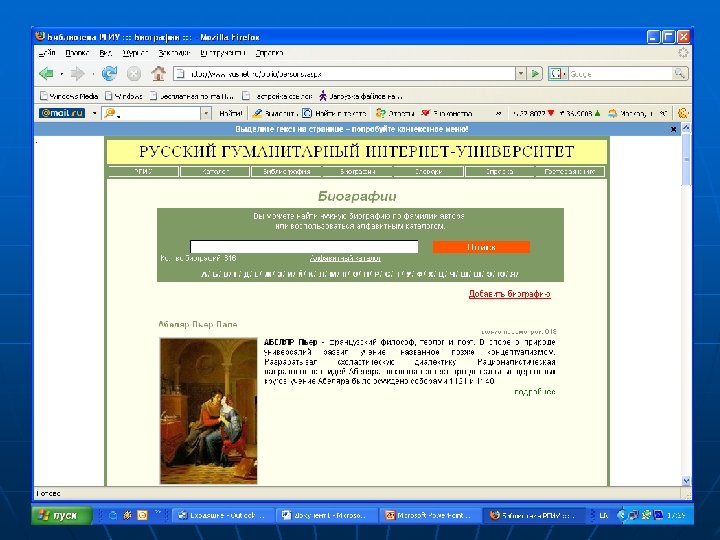Go back using the green Back arrow

click(46, 73)
